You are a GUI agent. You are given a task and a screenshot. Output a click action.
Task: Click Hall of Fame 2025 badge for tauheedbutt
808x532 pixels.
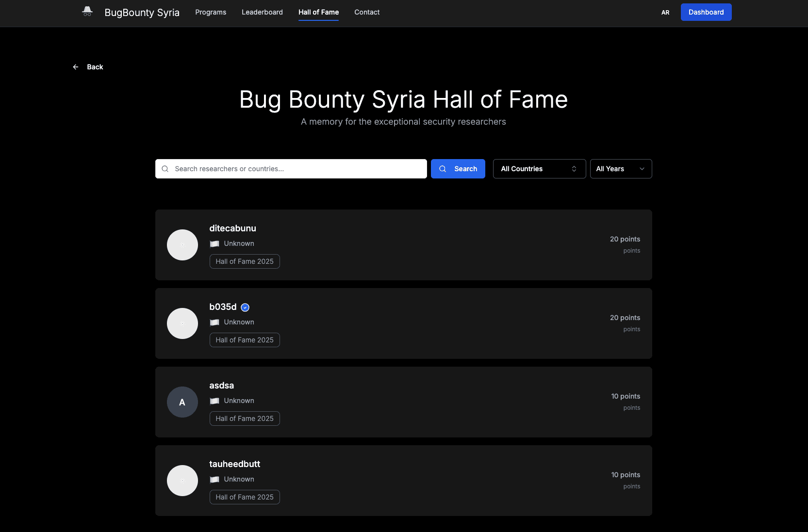[245, 497]
